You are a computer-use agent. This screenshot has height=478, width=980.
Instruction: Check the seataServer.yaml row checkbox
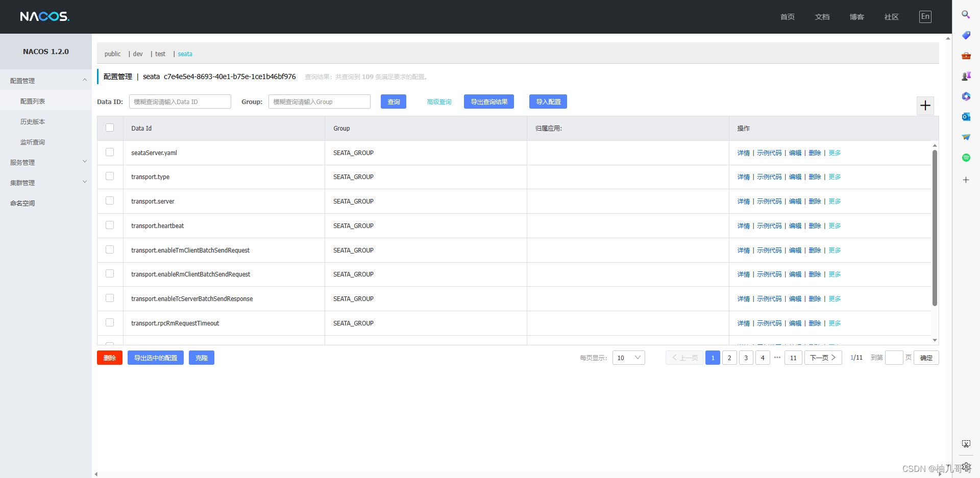click(110, 152)
